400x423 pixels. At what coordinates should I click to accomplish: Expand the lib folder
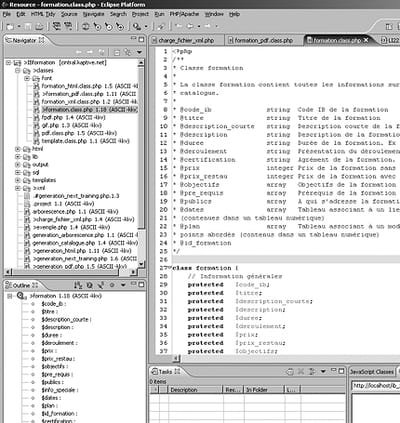tap(17, 157)
